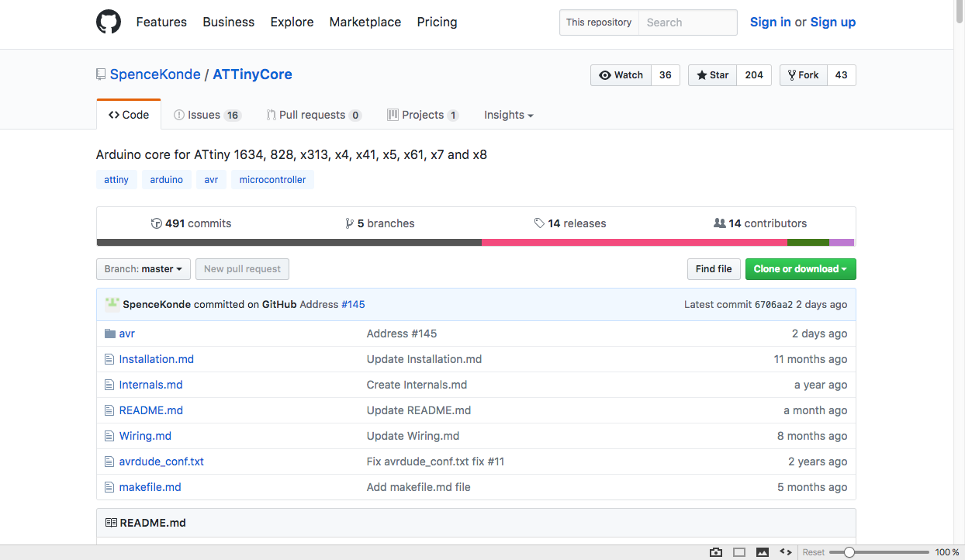965x560 pixels.
Task: View the 14 releases
Action: coord(570,223)
